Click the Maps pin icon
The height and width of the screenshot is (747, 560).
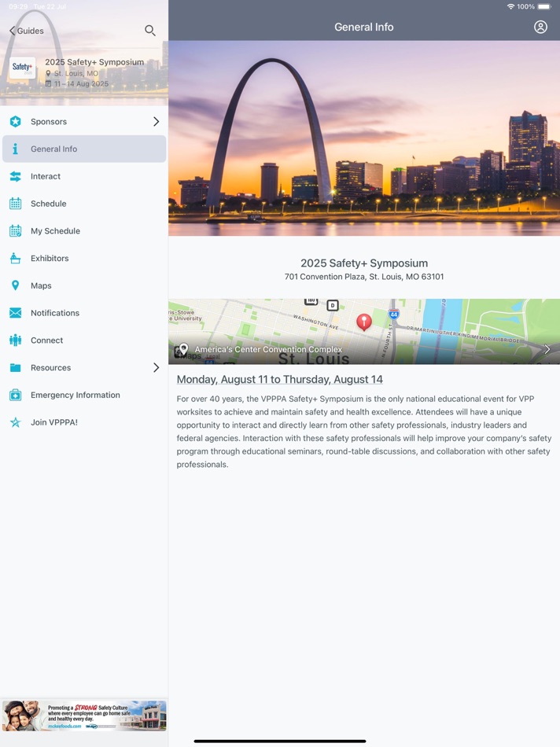point(15,285)
